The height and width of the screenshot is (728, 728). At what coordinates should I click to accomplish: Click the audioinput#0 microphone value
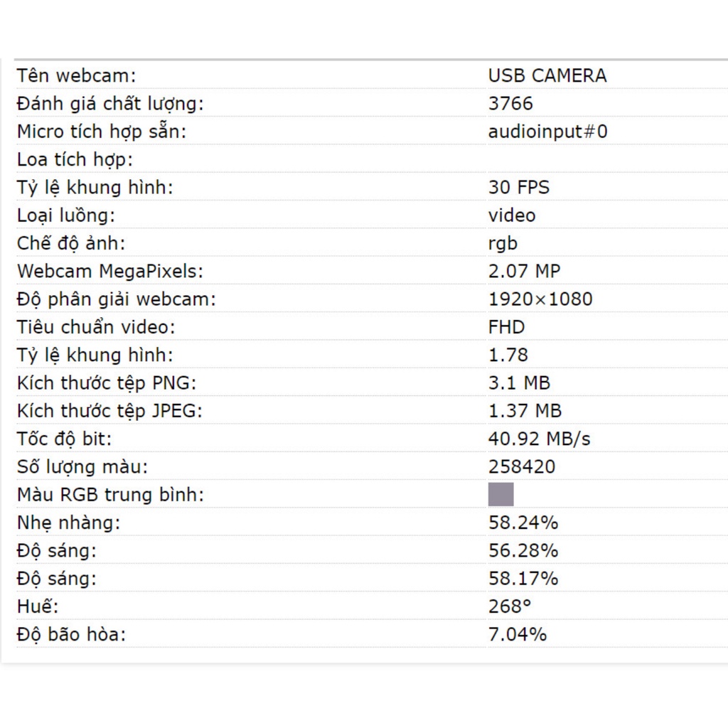click(x=547, y=132)
